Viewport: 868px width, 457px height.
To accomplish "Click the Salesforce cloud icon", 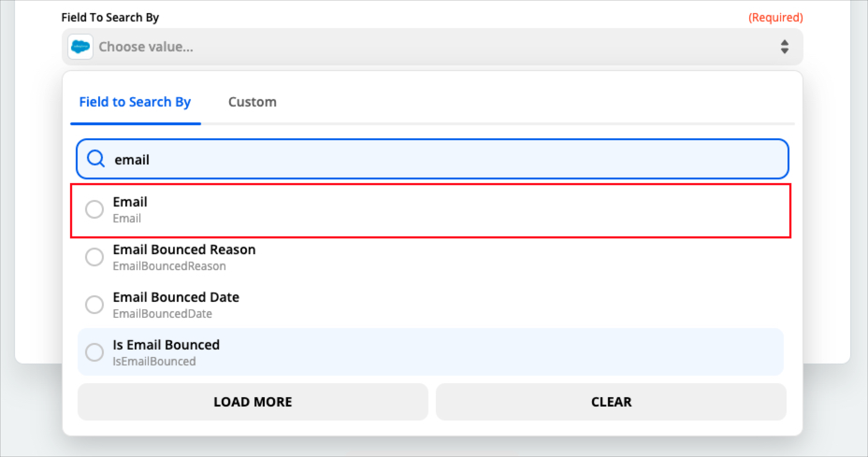I will pyautogui.click(x=80, y=47).
